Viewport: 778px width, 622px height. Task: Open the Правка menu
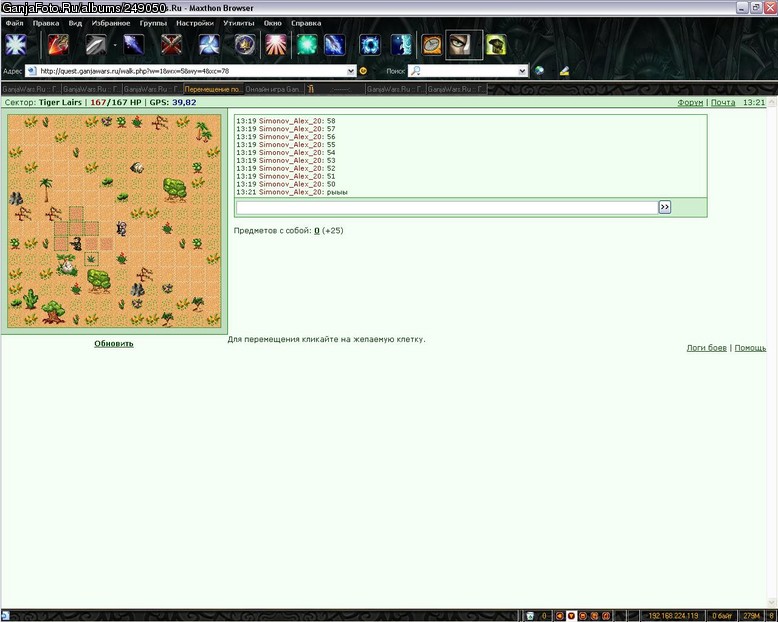pyautogui.click(x=46, y=23)
